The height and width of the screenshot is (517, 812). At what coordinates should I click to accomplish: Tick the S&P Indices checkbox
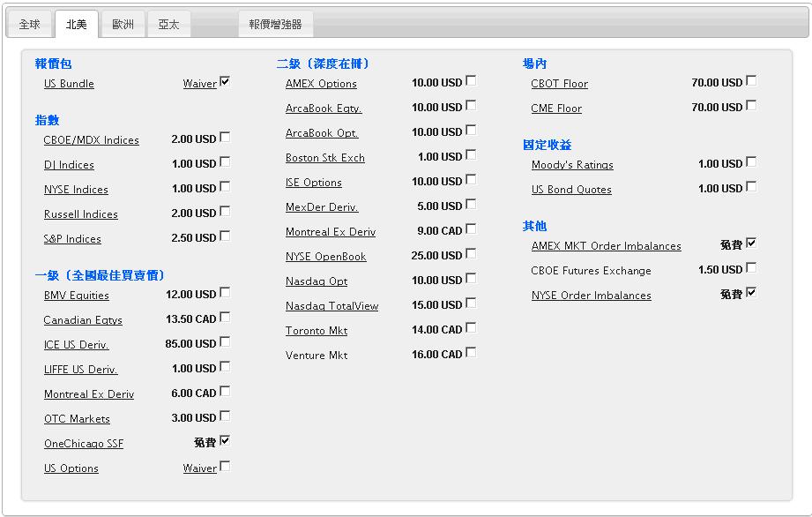pos(225,236)
